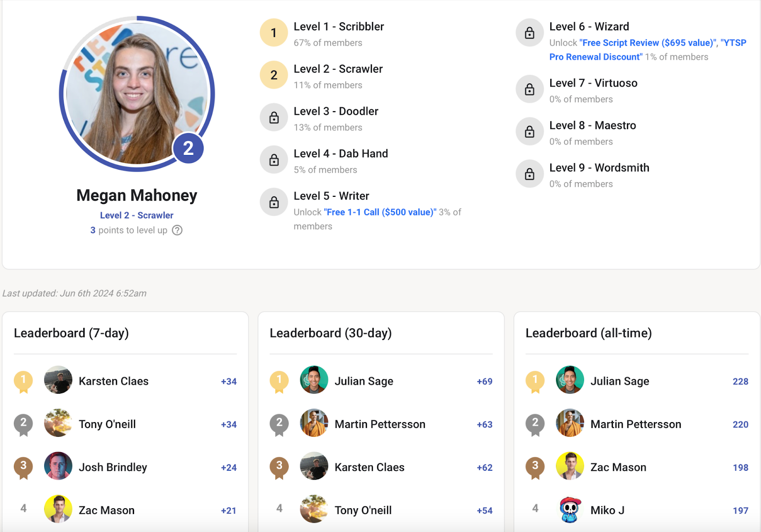
Task: Click the 'Leaderboard (all-time)' heading
Action: 588,333
